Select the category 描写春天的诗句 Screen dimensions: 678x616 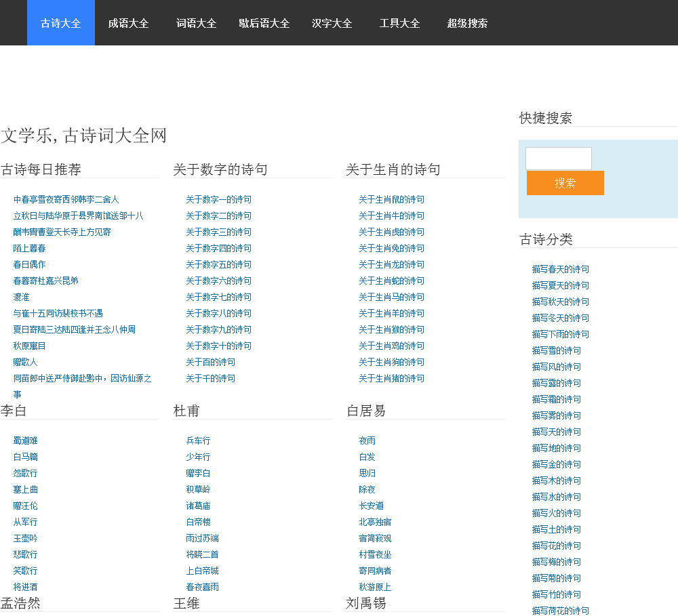coord(560,270)
